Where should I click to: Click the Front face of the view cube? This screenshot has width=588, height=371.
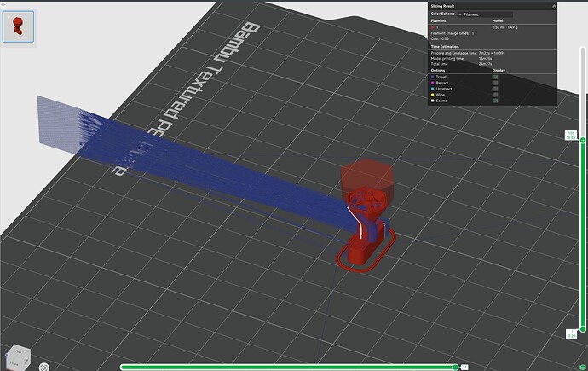pyautogui.click(x=14, y=363)
